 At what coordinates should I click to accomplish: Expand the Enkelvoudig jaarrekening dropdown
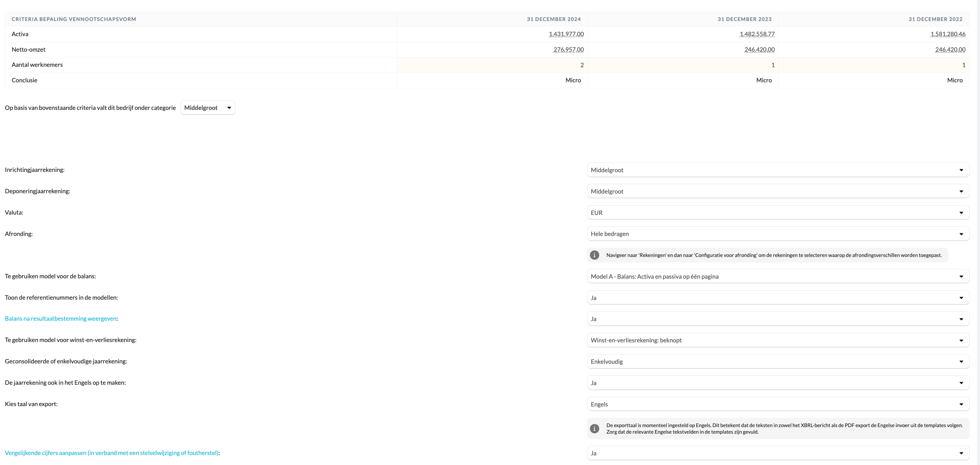778,362
